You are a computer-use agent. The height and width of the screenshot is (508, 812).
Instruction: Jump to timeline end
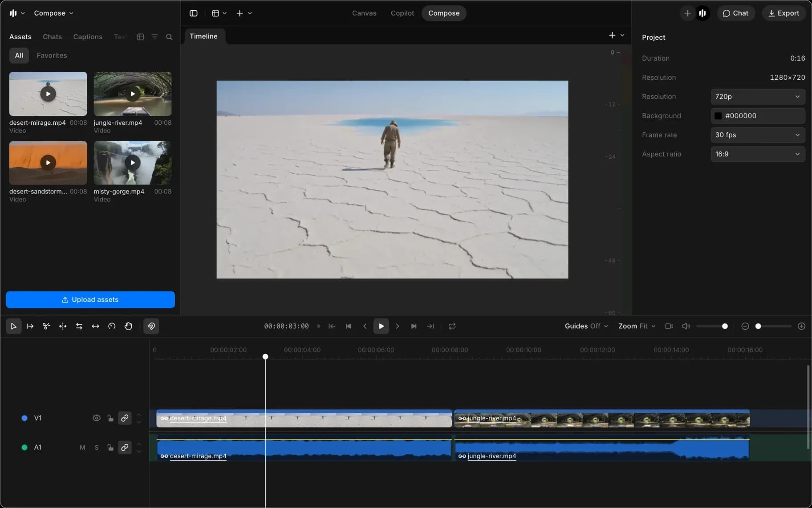(430, 326)
